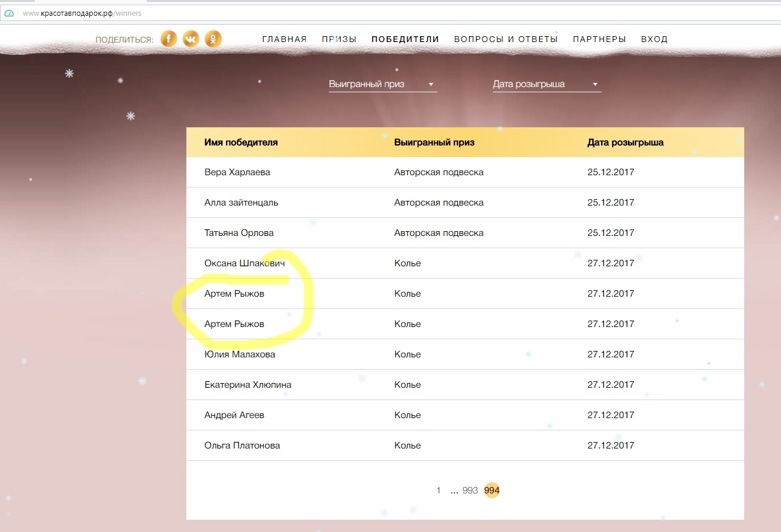Go to pagination page 993
Viewport: 781px width, 532px height.
pos(470,491)
